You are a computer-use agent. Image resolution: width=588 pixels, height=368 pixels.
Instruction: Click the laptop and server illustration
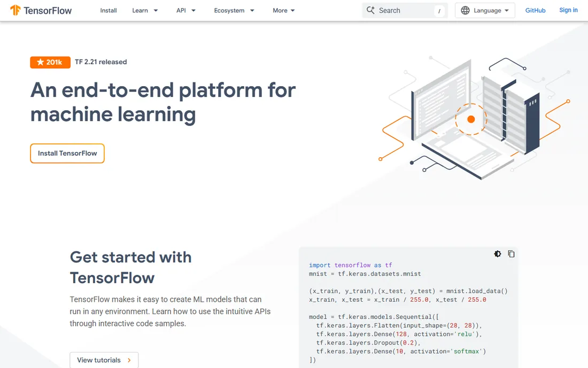tap(474, 118)
